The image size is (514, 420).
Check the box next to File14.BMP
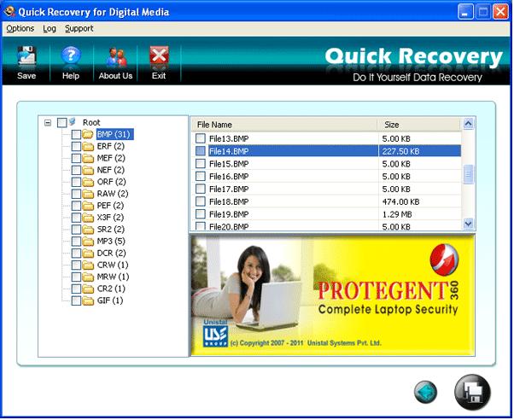pos(201,151)
